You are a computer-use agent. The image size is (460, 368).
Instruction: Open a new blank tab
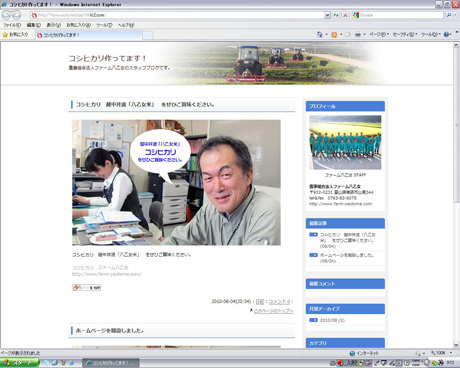[148, 35]
